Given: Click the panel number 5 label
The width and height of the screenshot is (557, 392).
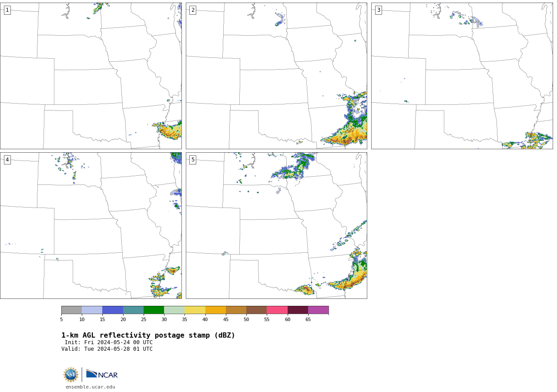Looking at the screenshot, I should 193,160.
